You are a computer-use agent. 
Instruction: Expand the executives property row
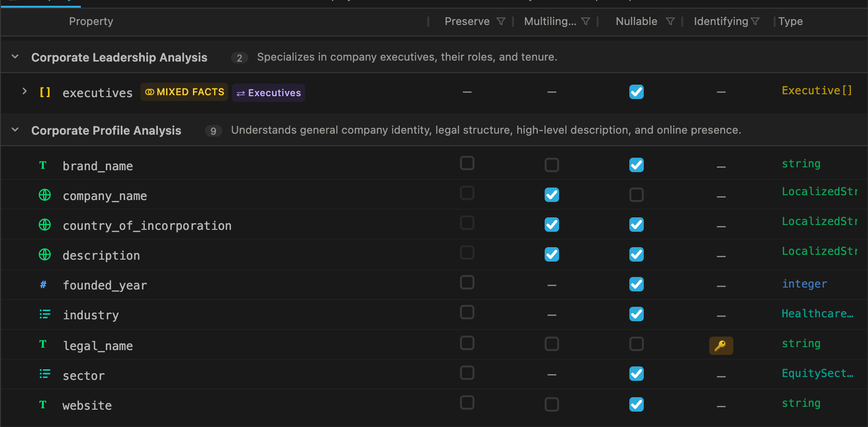pos(24,91)
